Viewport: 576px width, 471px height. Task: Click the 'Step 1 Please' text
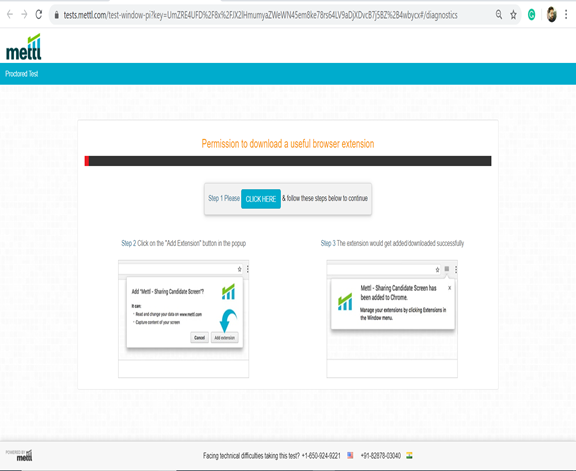pyautogui.click(x=224, y=198)
